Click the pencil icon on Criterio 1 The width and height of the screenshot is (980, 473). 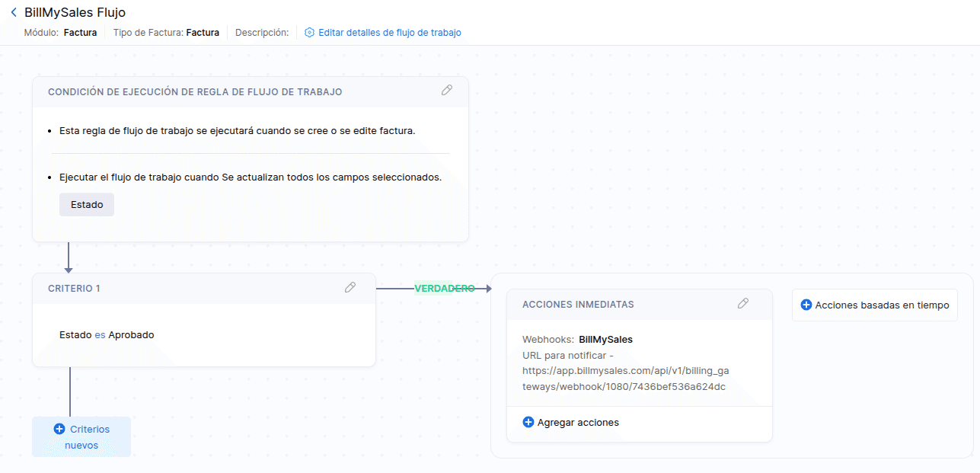pyautogui.click(x=350, y=287)
